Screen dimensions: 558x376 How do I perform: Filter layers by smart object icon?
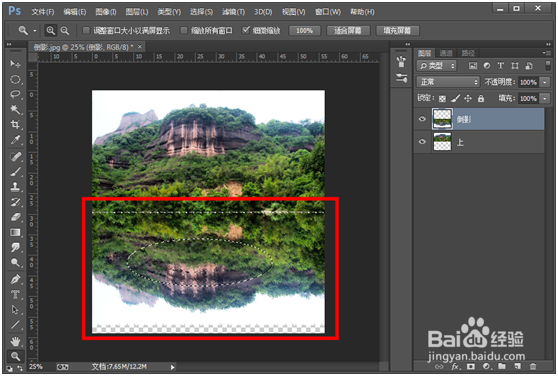tap(529, 66)
